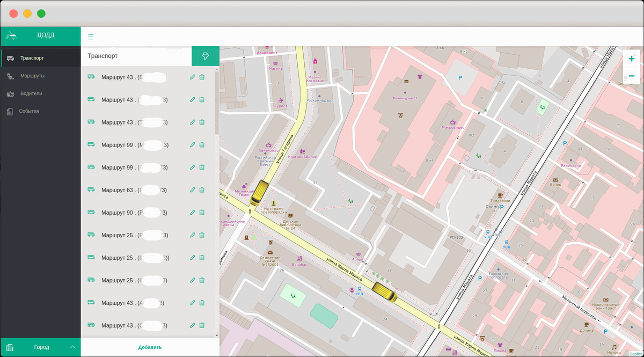Select Маршрут 63 row text

[134, 190]
